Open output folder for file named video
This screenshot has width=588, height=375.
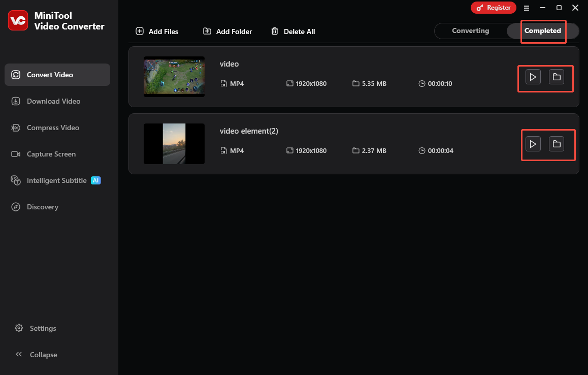click(x=557, y=77)
